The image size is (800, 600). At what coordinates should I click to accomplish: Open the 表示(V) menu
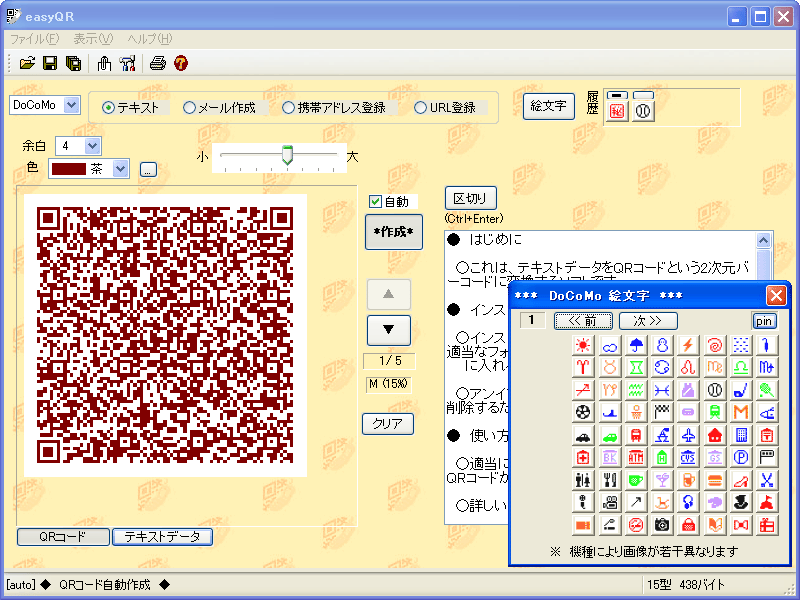pos(93,39)
